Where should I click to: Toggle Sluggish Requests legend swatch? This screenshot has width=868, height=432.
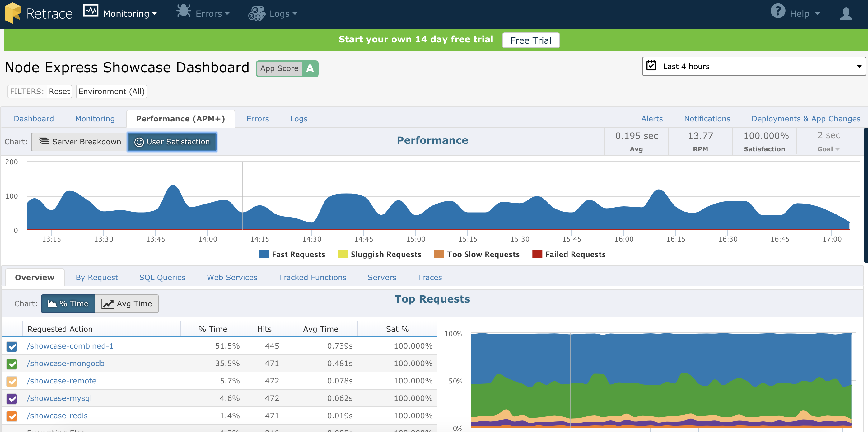[x=343, y=254]
